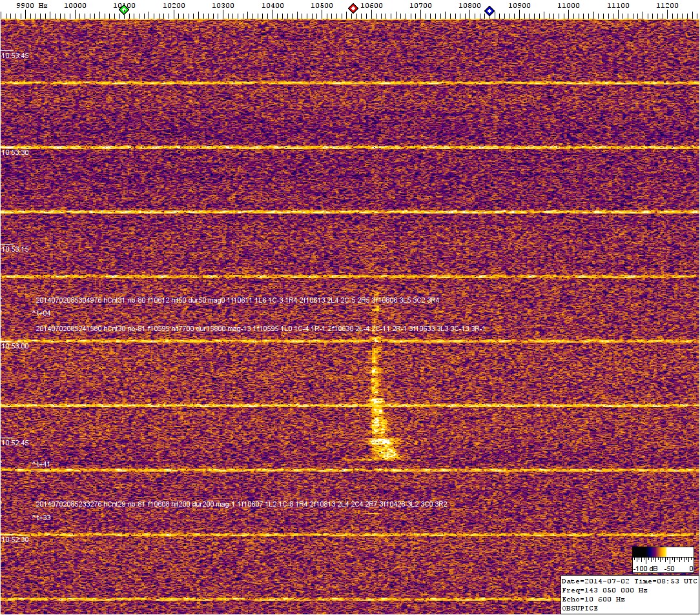Select the 10:52:30 time tick
Screen dimensions: 700x615
(x=15, y=539)
